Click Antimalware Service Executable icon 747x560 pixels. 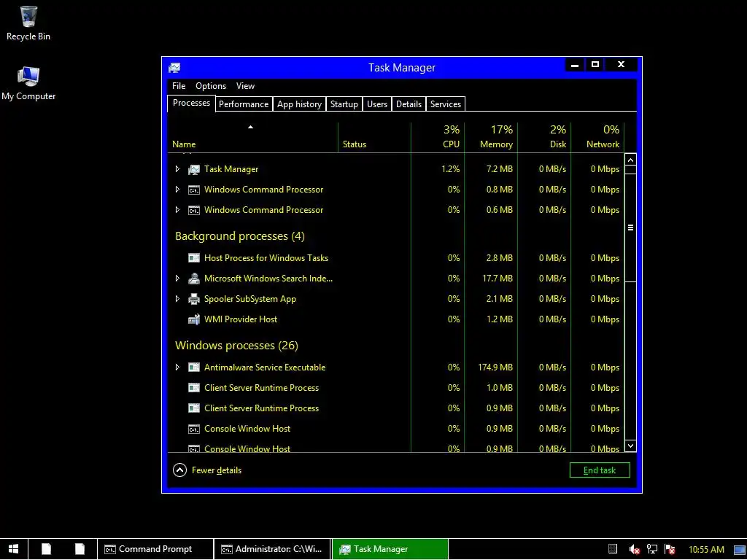pyautogui.click(x=194, y=367)
